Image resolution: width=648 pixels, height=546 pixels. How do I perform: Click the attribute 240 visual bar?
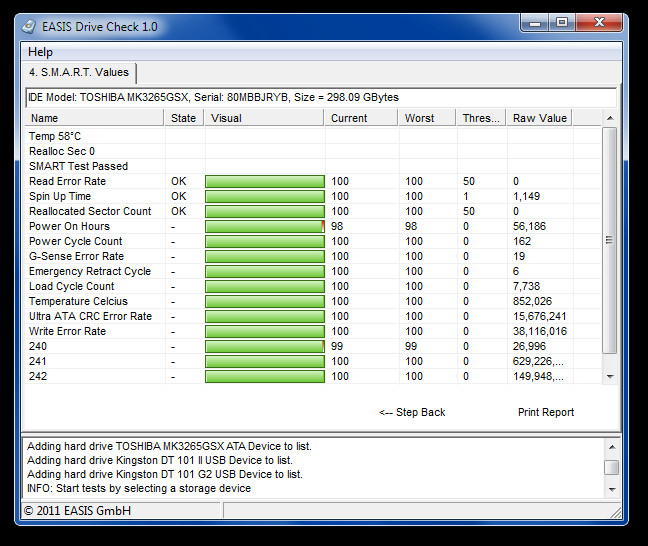(265, 346)
